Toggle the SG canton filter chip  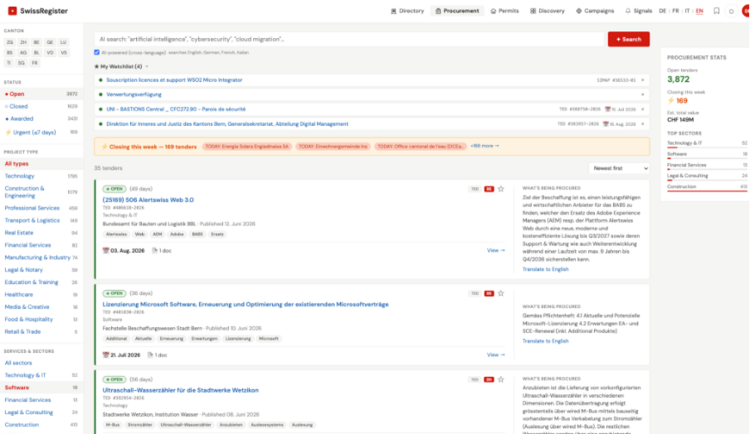21,63
